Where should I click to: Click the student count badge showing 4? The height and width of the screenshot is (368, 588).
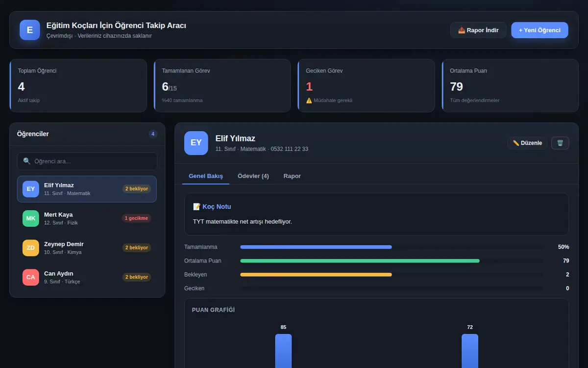coord(153,134)
